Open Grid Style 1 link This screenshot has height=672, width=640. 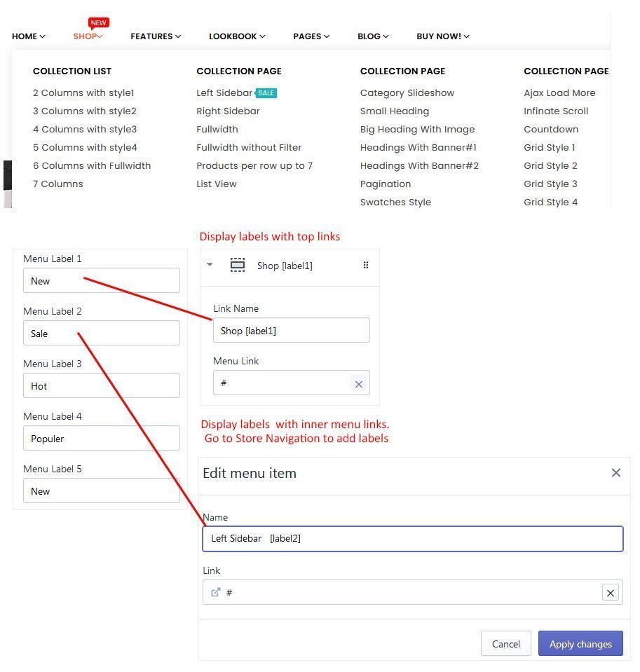point(549,147)
